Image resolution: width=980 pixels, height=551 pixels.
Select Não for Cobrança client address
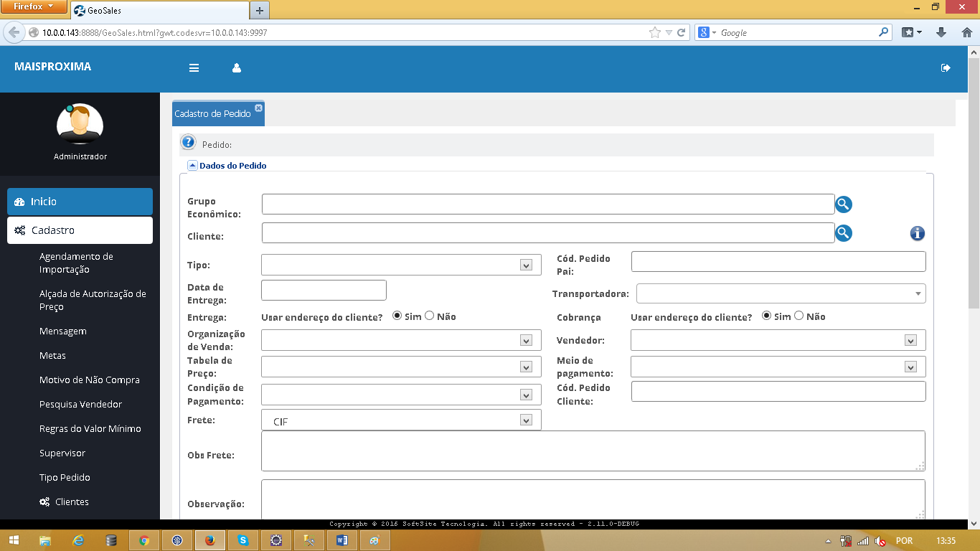pyautogui.click(x=798, y=316)
